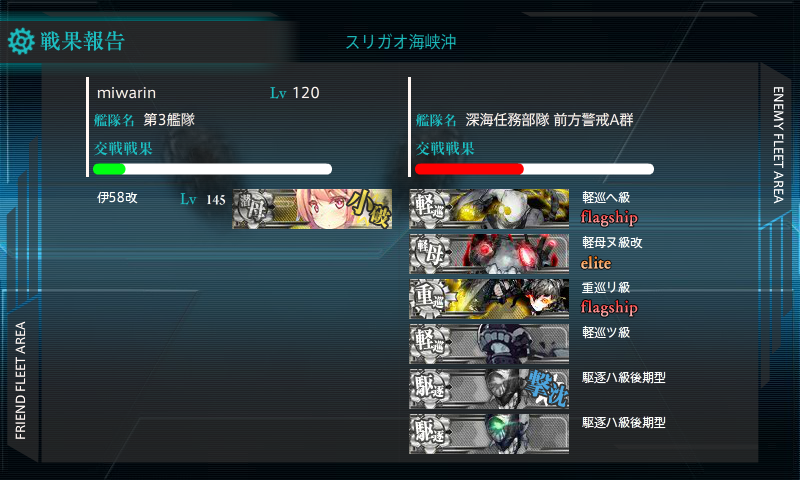Click the 撃沈 sunk stamp on destroyer

coord(547,389)
